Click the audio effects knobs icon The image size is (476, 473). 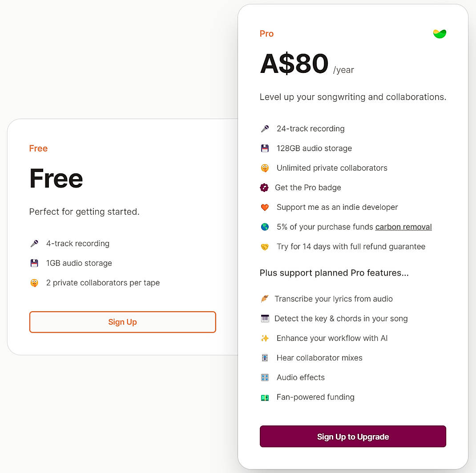pos(265,377)
